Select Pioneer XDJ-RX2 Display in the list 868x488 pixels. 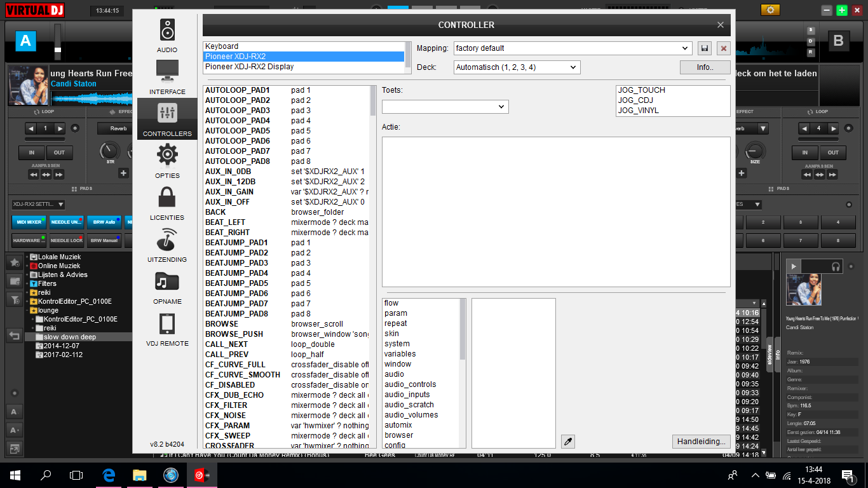pos(304,67)
